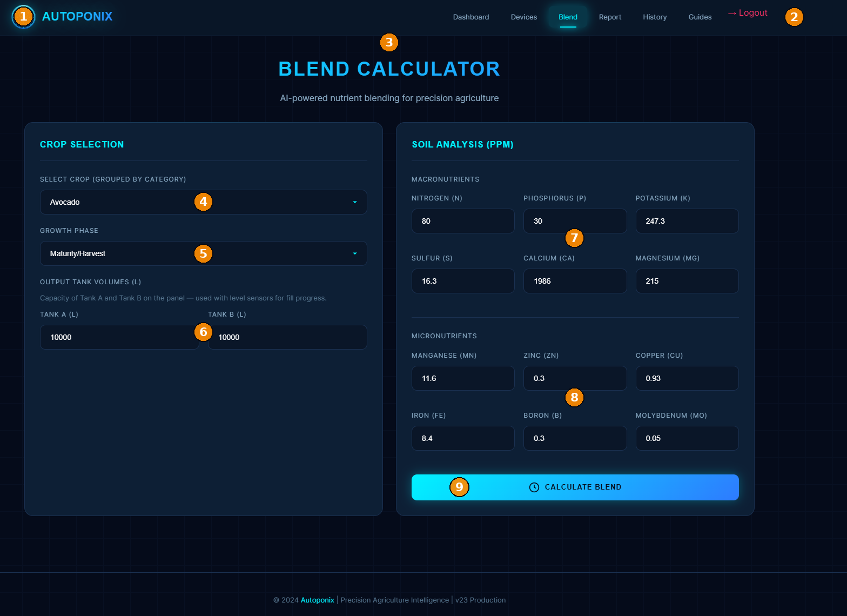847x616 pixels.
Task: Click the "v23 Production" footer text
Action: click(x=481, y=600)
